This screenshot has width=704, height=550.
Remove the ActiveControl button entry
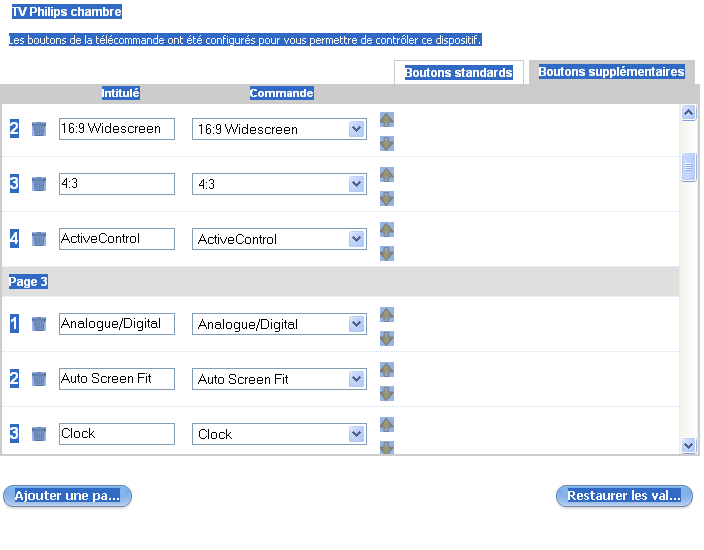coord(39,239)
